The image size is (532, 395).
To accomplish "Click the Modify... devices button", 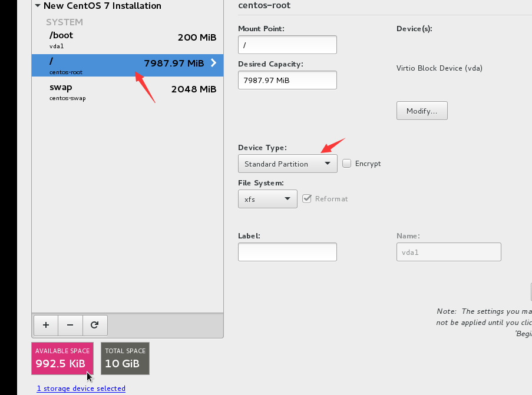I will pos(422,111).
